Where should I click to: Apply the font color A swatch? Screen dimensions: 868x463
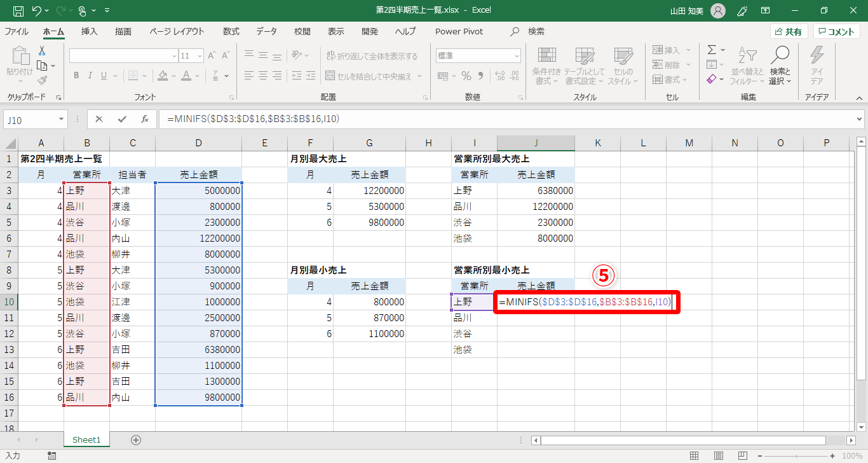tap(186, 76)
